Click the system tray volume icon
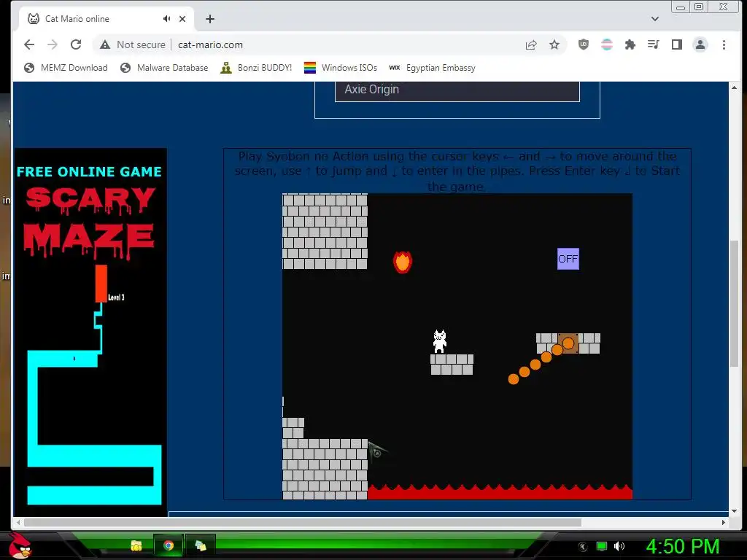 click(619, 546)
